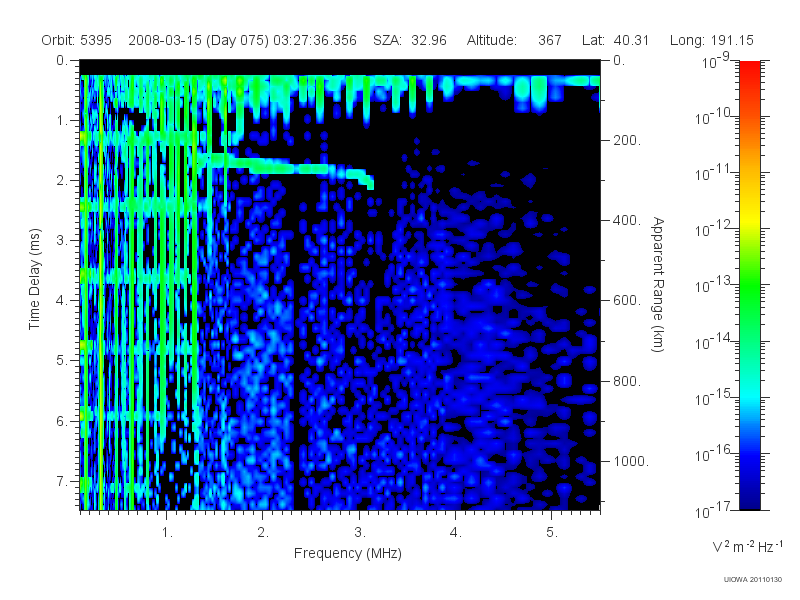Screen dimensions: 800x600
Task: Click the 10^-17 colorbar label
Action: pyautogui.click(x=715, y=510)
